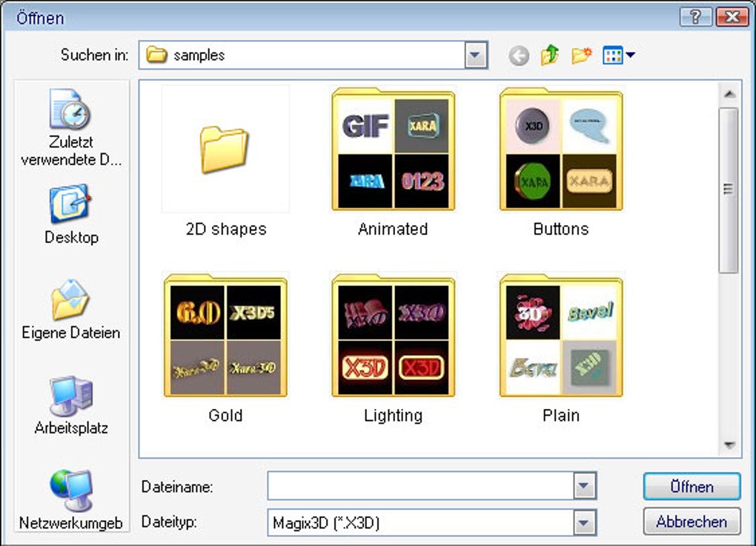Image resolution: width=756 pixels, height=546 pixels.
Task: Cancel the dialog with Abbrechen
Action: [x=691, y=522]
